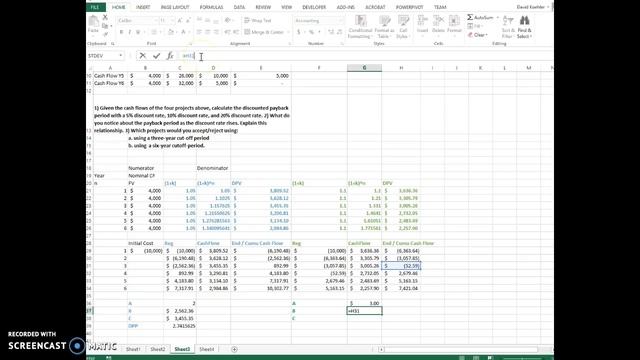Image resolution: width=640 pixels, height=360 pixels.
Task: Switch to the DATA ribbon tab
Action: click(x=239, y=7)
